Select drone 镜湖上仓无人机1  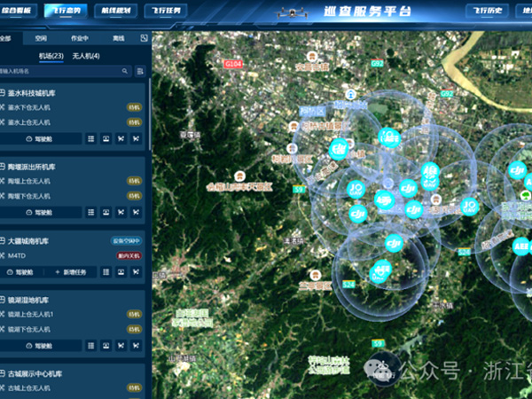click(x=30, y=315)
